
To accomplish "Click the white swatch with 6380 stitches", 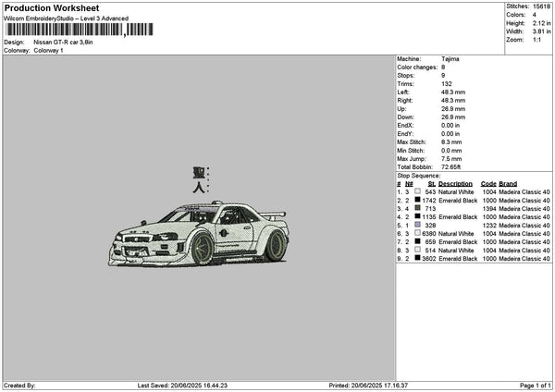I will [x=418, y=233].
